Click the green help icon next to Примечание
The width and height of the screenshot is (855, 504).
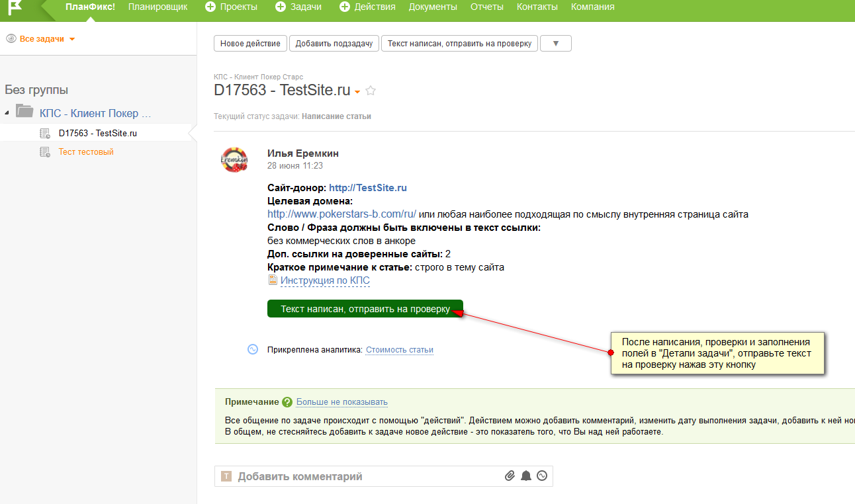pyautogui.click(x=287, y=402)
